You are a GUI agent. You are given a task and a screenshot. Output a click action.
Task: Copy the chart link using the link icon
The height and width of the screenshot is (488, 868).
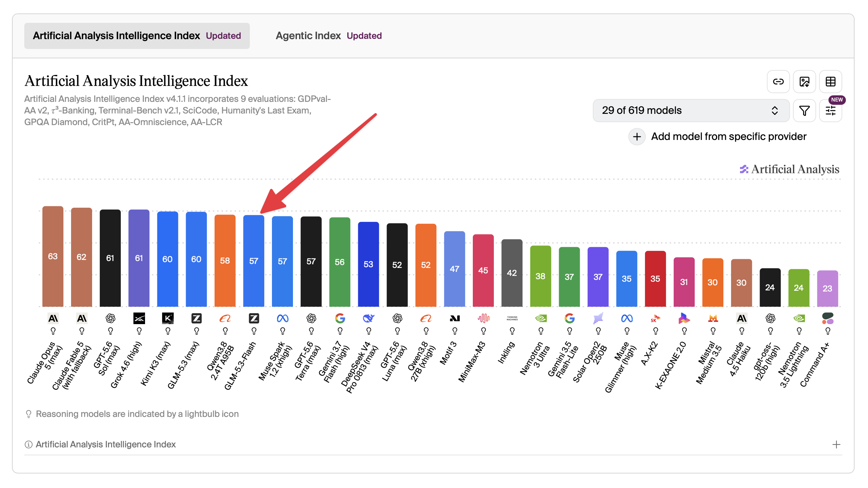778,82
